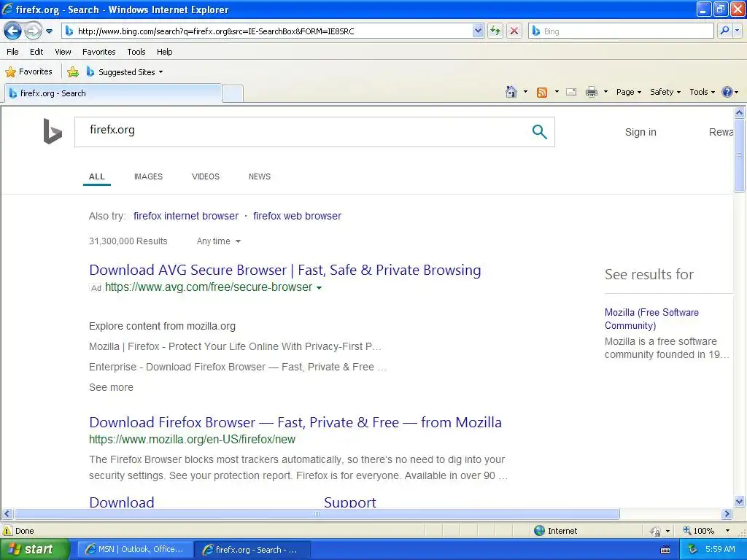
Task: Open the Page command menu
Action: [x=628, y=92]
